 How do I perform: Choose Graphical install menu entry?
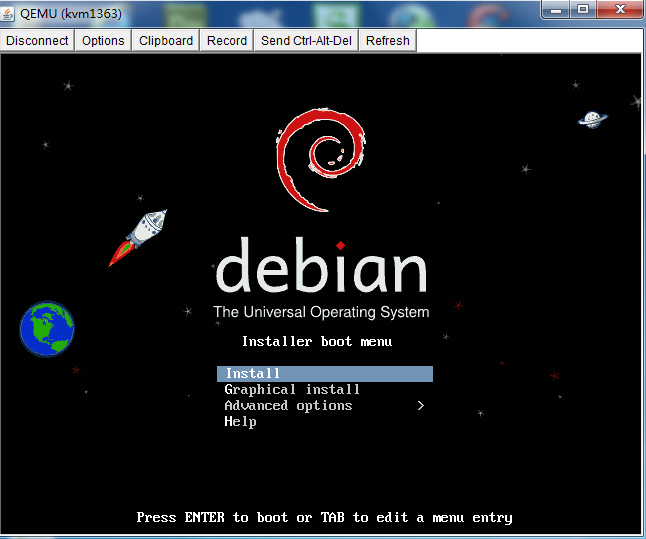tap(292, 390)
